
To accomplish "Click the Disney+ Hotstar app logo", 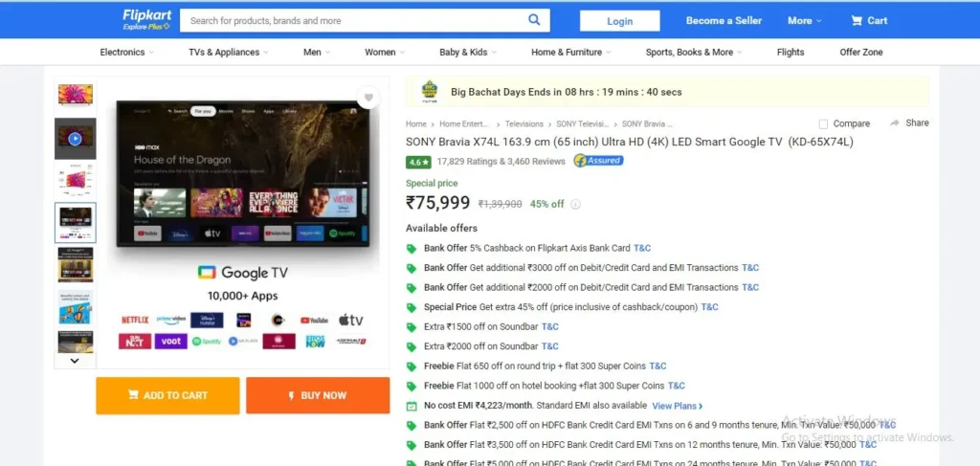I will coord(207,320).
